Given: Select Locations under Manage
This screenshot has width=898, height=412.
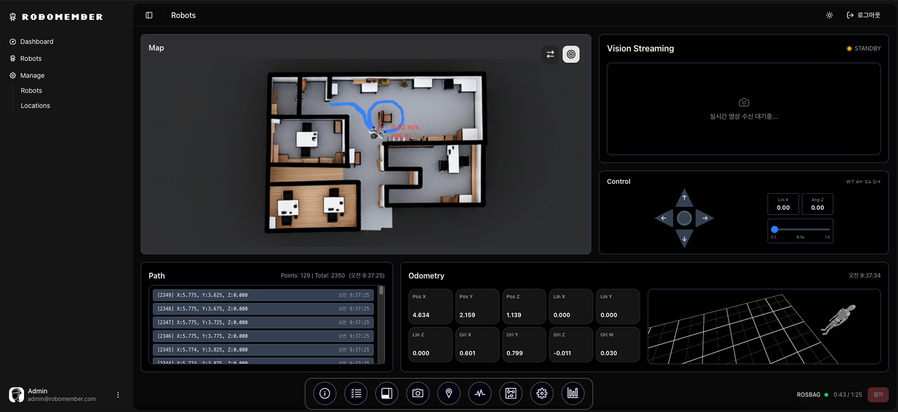Looking at the screenshot, I should click(35, 105).
